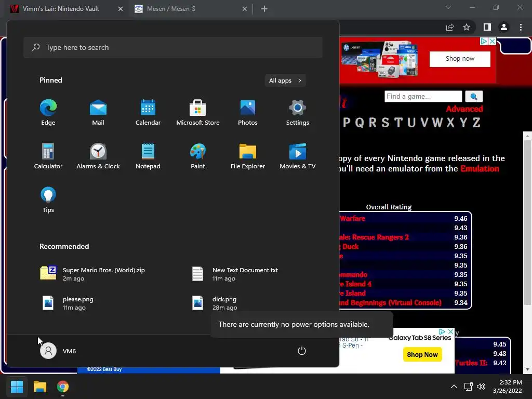The width and height of the screenshot is (532, 399).
Task: Browse games starting with letter S
Action: click(385, 123)
